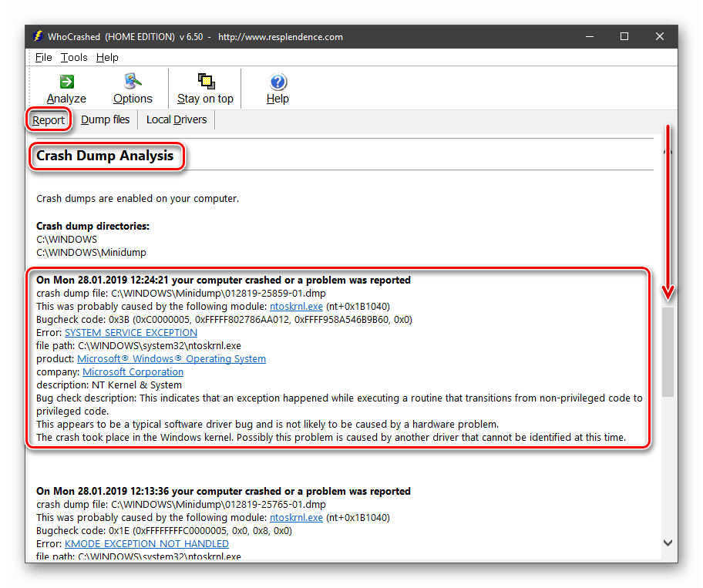The image size is (703, 588).
Task: Open the Tools menu
Action: 74,57
